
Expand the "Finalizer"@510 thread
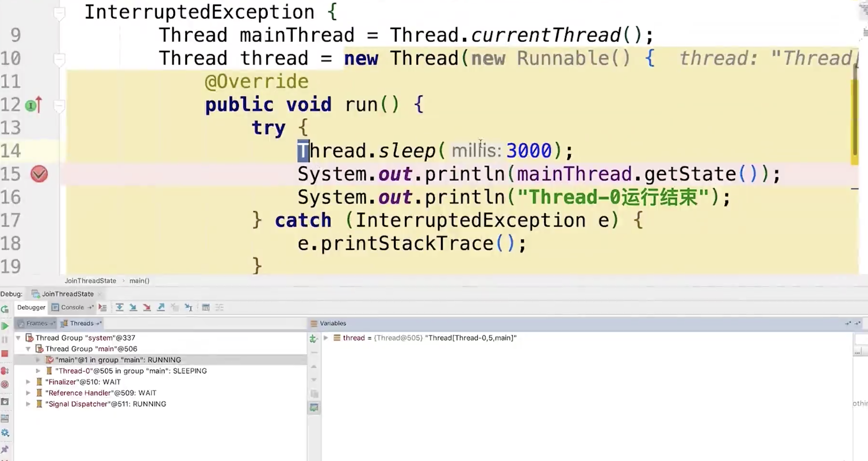point(28,382)
